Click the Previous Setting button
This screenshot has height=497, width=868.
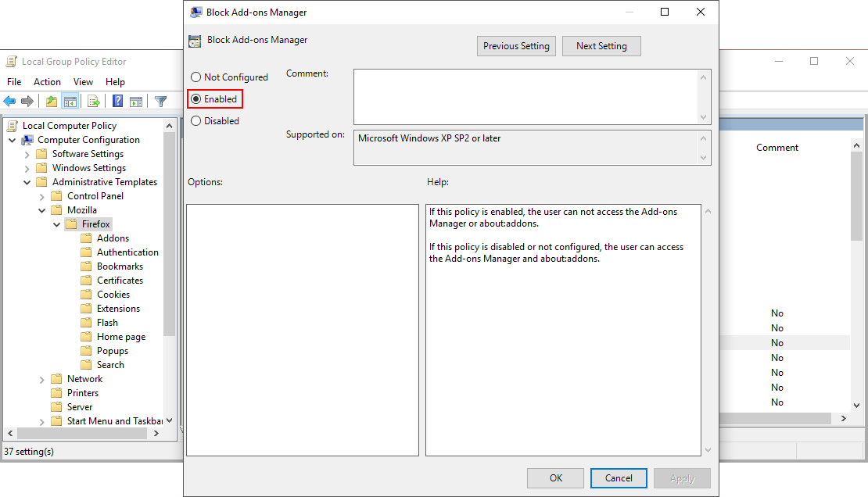click(516, 46)
